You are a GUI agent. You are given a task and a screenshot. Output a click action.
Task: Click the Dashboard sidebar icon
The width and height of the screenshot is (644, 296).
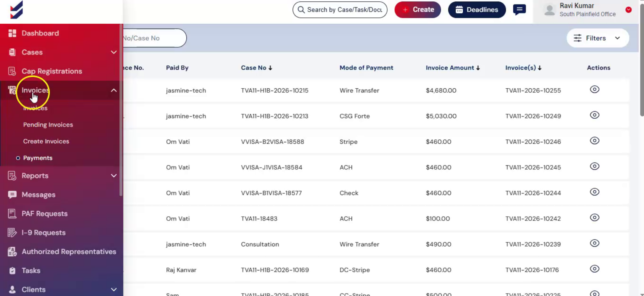12,33
